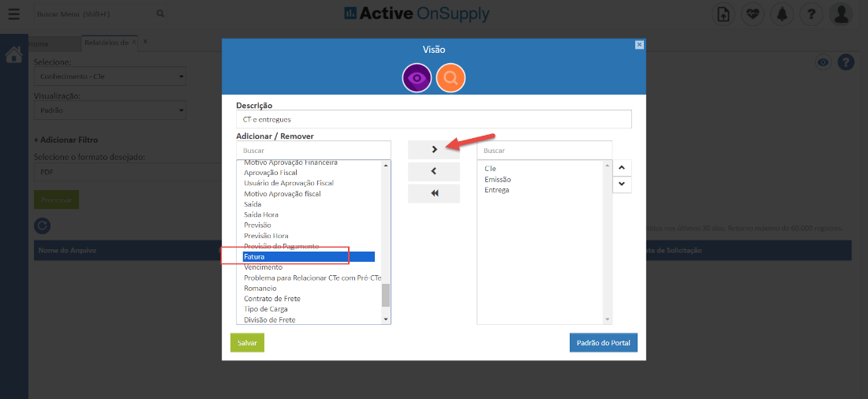
Task: Open the PDF format dropdown
Action: 127,172
